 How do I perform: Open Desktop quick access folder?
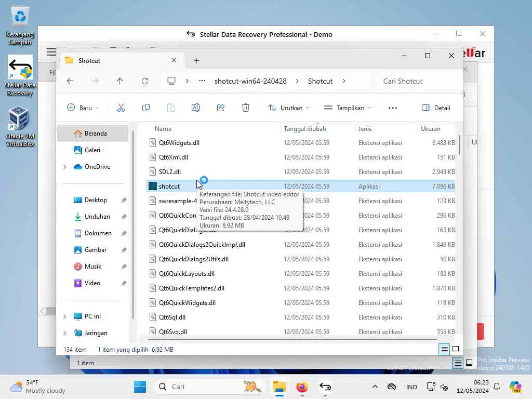[x=92, y=200]
